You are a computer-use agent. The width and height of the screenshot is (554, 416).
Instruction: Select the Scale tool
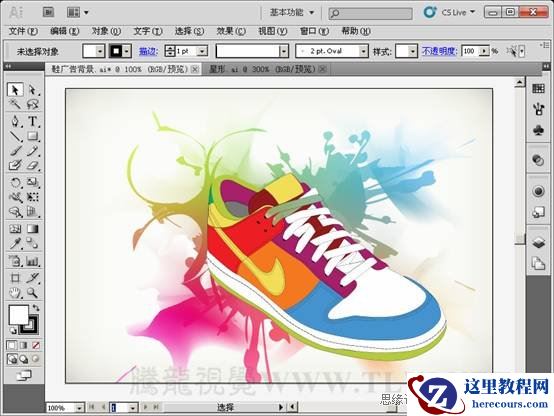(x=33, y=182)
